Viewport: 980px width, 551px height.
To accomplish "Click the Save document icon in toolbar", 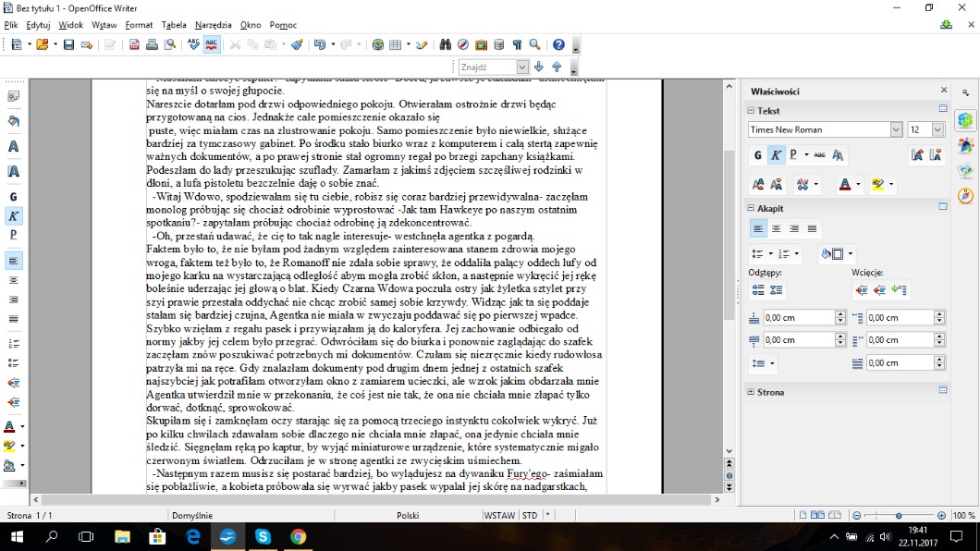I will point(68,44).
